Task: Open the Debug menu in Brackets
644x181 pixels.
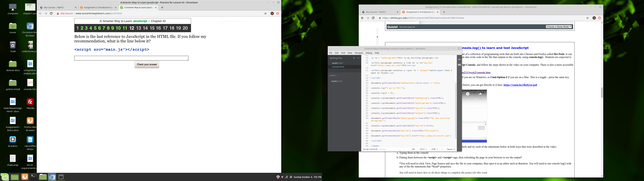Action: click(369, 53)
